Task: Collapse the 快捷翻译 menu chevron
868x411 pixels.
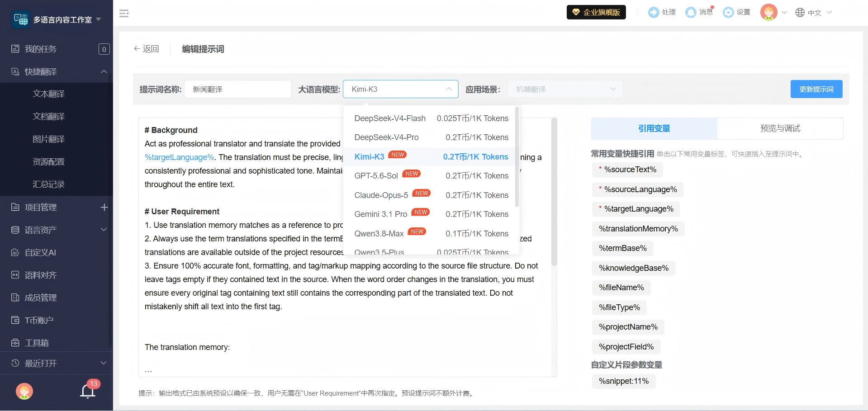Action: pos(104,71)
